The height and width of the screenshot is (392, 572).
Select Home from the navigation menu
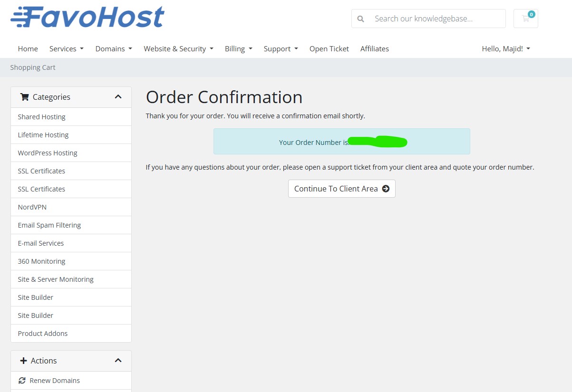coord(28,48)
